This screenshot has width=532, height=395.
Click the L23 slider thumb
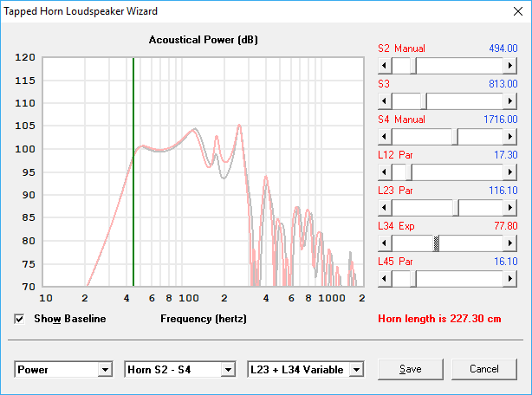pyautogui.click(x=456, y=208)
